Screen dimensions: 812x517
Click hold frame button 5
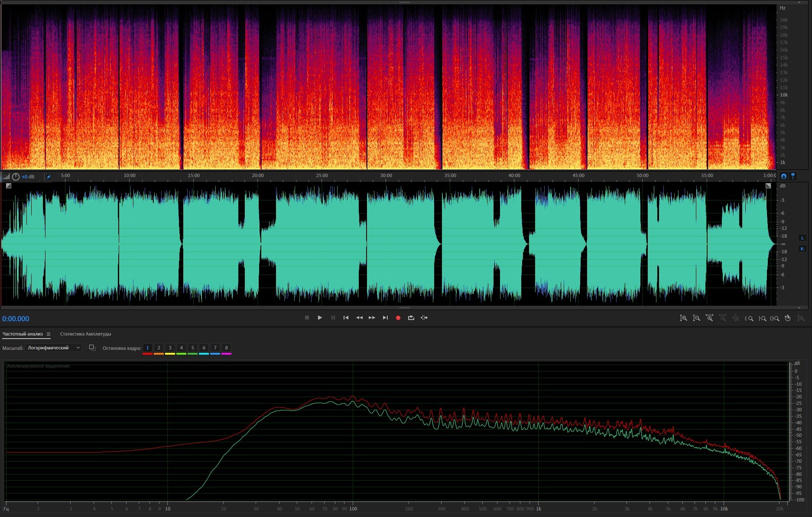192,348
